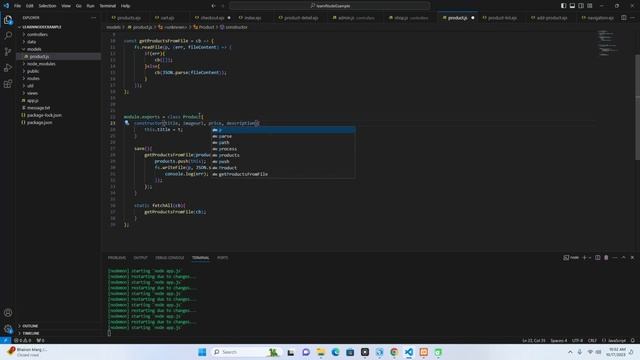
Task: Expand the OUTLINE section
Action: pyautogui.click(x=58, y=326)
